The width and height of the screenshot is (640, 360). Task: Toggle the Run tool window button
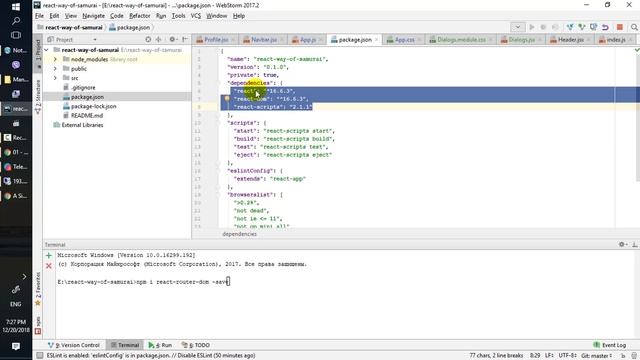click(160, 345)
